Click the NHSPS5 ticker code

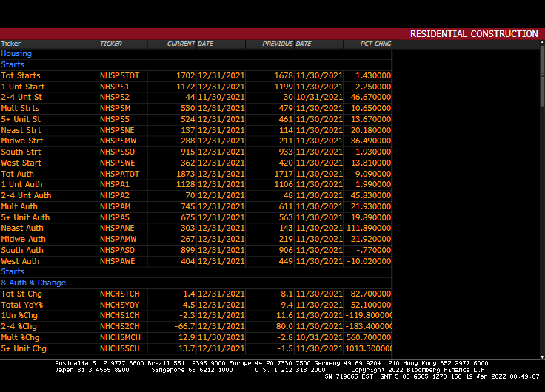click(x=115, y=119)
